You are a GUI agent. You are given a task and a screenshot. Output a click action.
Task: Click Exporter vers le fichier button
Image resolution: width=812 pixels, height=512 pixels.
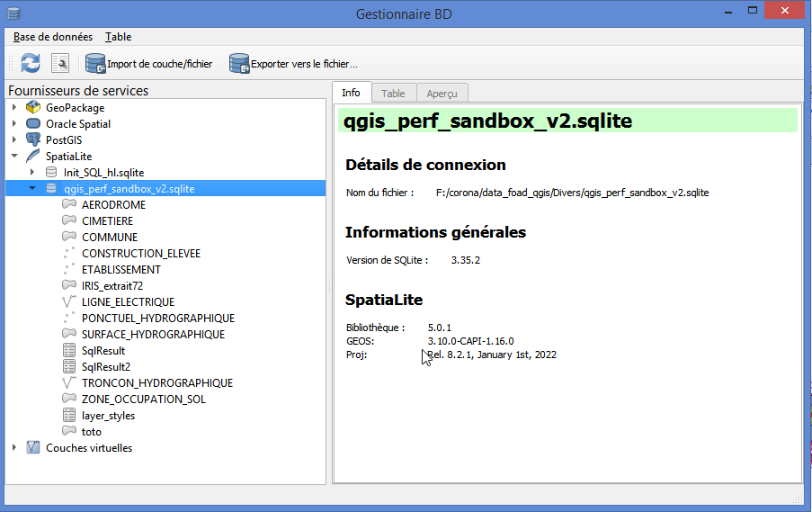point(294,64)
